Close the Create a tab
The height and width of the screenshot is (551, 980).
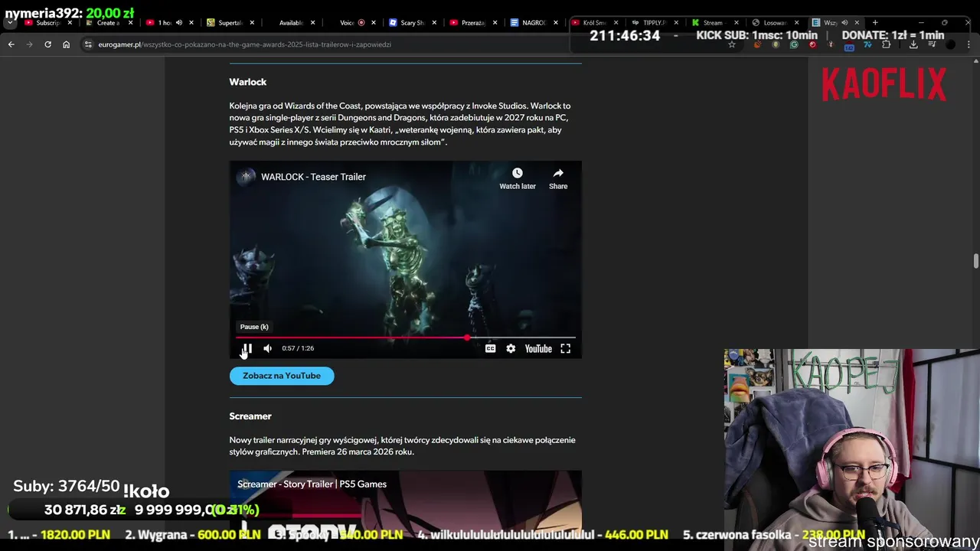coord(130,23)
